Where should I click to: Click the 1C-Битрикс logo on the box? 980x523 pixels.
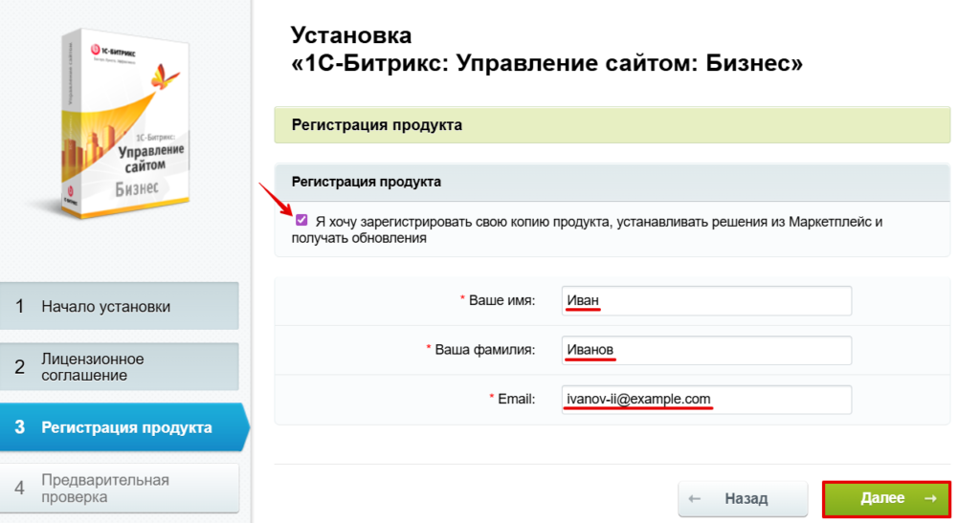(113, 51)
